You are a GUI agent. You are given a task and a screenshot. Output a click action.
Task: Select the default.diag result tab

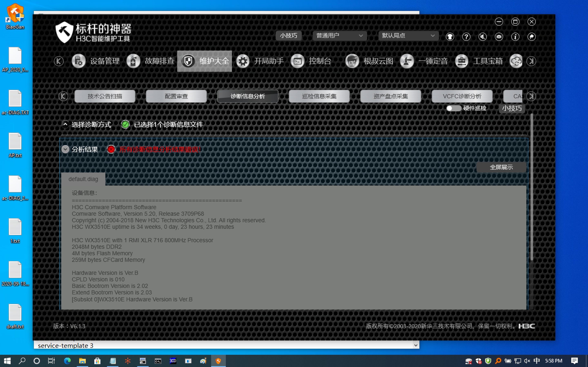[83, 179]
